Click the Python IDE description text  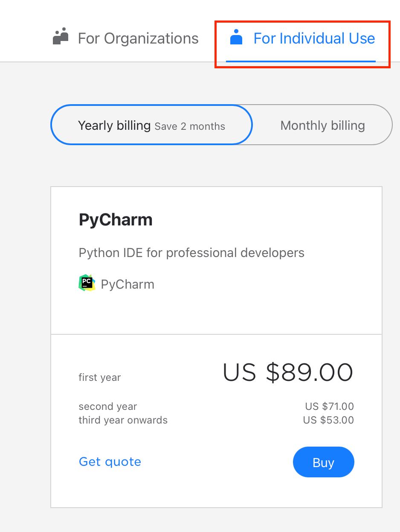point(191,253)
